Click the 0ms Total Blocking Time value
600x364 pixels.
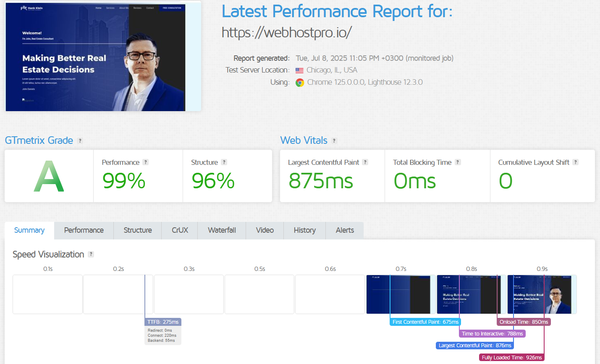tap(415, 181)
